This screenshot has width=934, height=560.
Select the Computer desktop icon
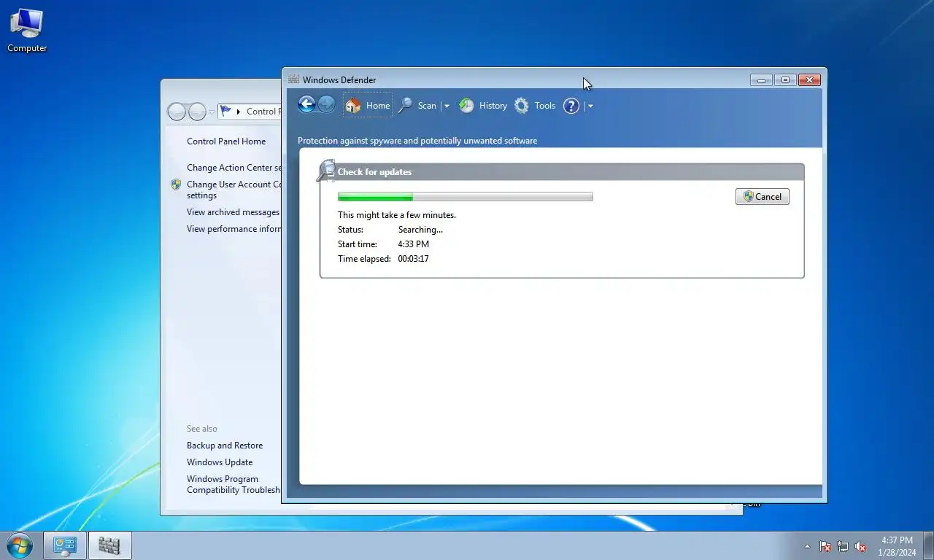(28, 31)
